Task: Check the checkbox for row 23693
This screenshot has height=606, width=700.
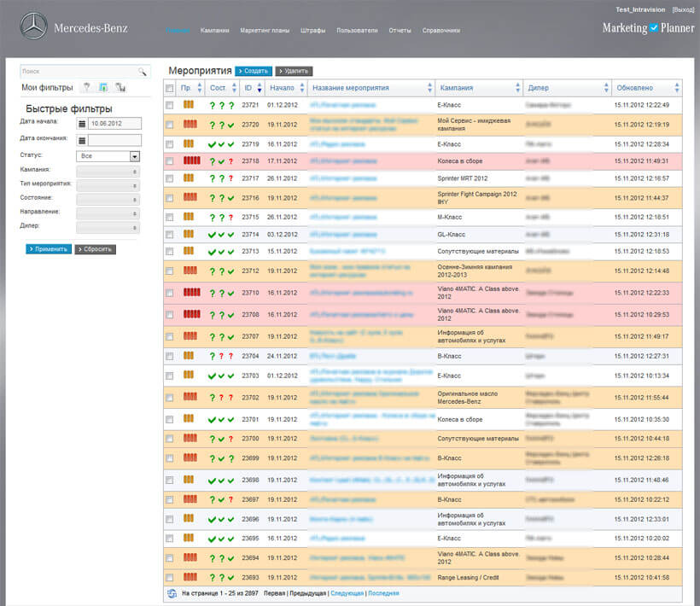Action: click(x=170, y=578)
